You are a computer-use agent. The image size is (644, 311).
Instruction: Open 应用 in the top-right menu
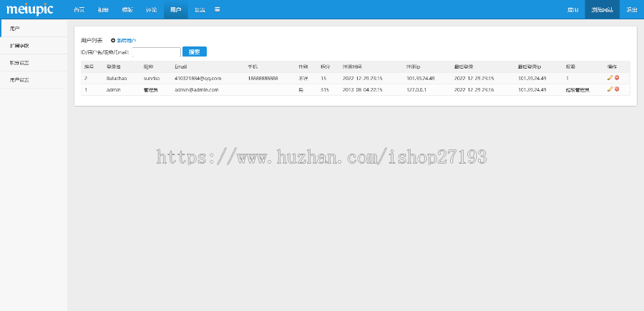pyautogui.click(x=573, y=9)
